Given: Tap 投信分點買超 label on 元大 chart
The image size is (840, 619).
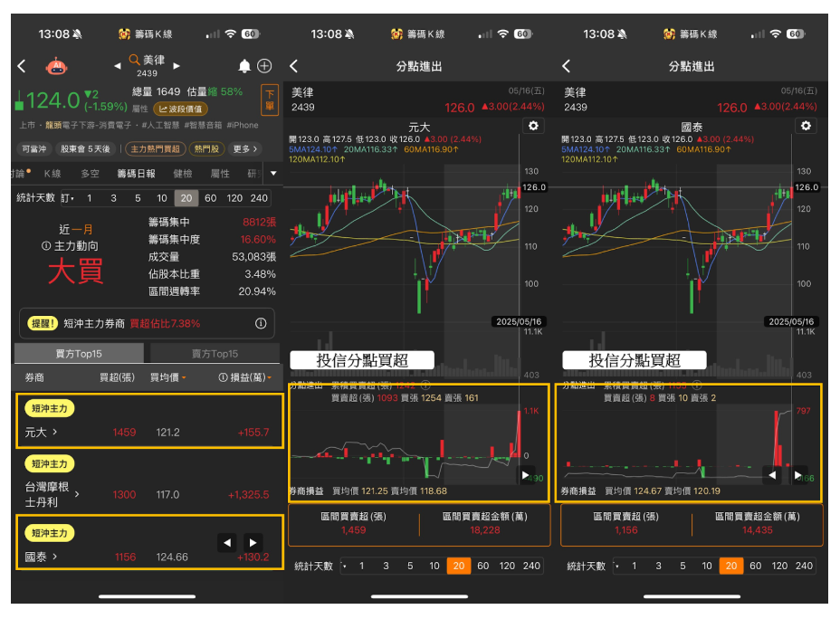Looking at the screenshot, I should (x=362, y=360).
